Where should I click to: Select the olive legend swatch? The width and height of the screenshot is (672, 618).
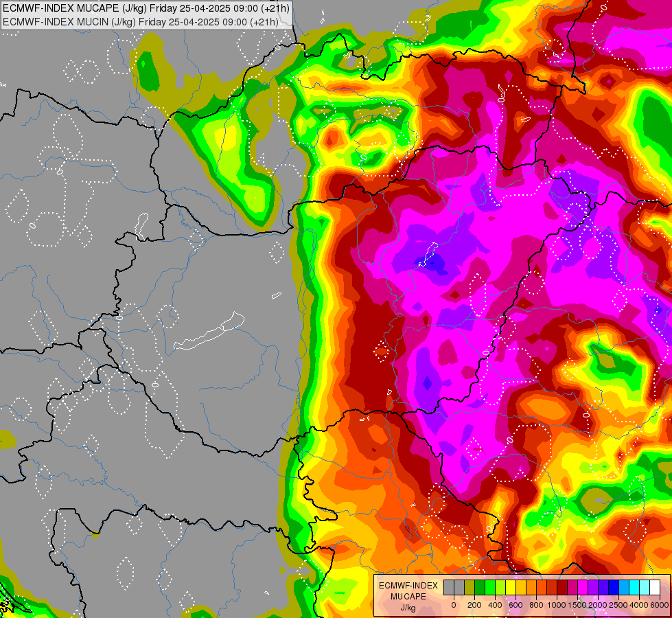(x=470, y=587)
